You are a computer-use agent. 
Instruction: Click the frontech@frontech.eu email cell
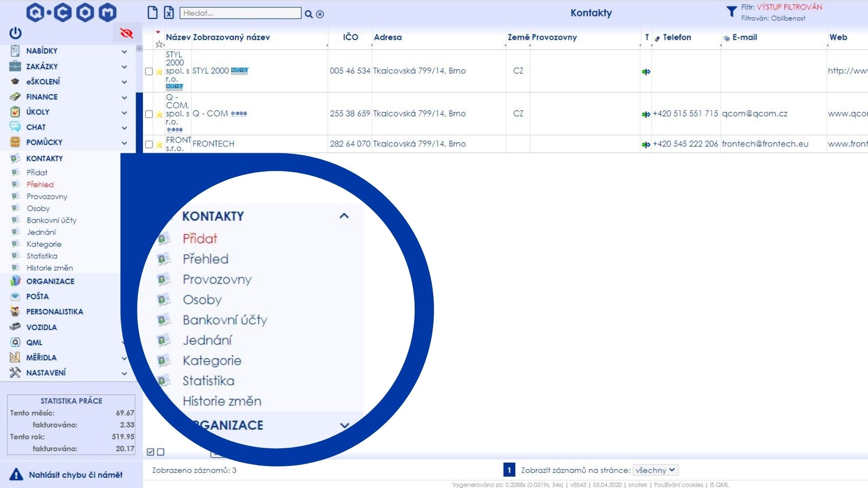(x=765, y=144)
